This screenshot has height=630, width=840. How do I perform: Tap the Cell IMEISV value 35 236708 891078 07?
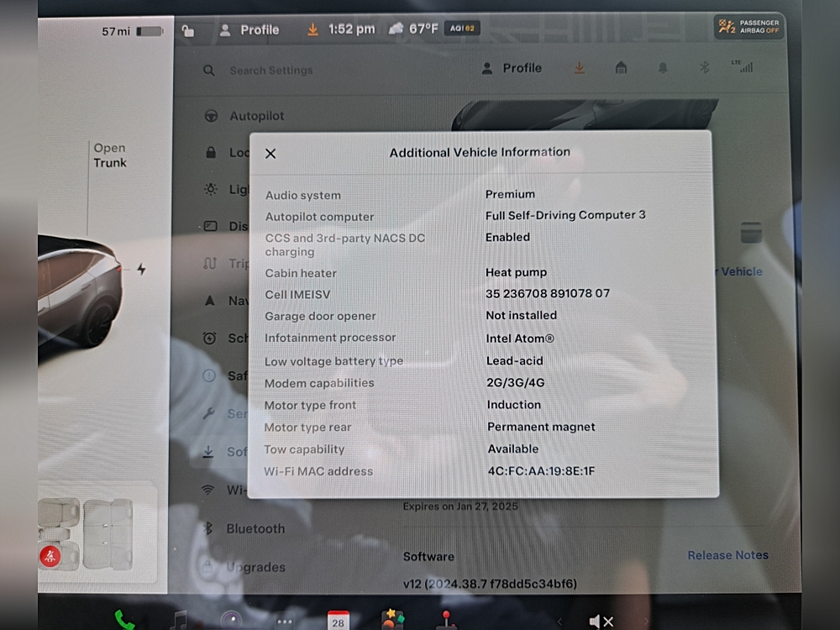(548, 293)
